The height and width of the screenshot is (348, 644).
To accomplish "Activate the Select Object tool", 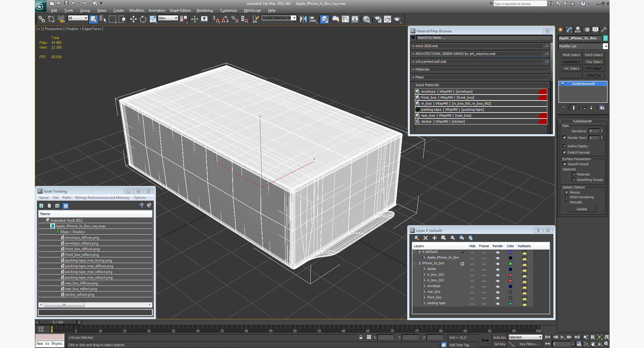I will tap(93, 19).
